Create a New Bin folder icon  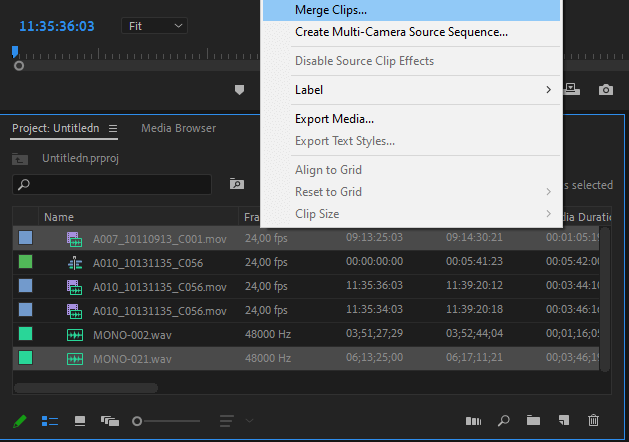pyautogui.click(x=533, y=420)
